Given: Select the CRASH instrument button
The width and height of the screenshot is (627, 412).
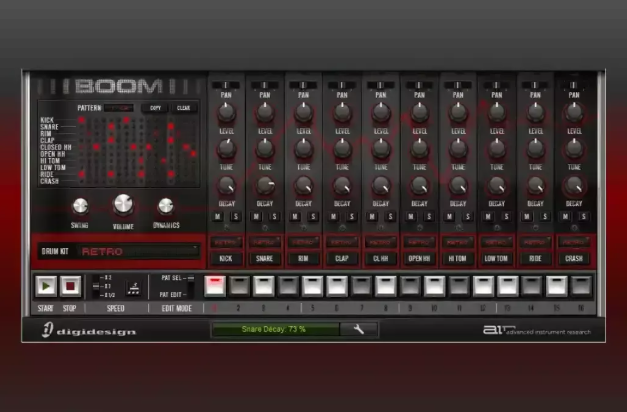Looking at the screenshot, I should 574,259.
